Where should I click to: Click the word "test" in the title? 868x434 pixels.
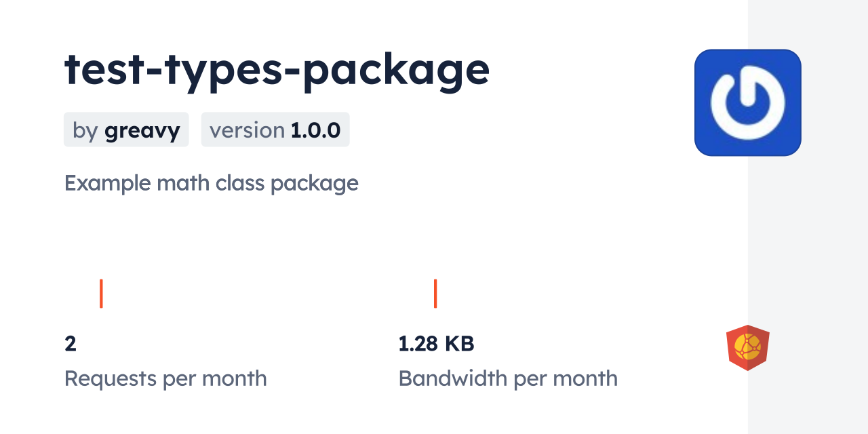(x=102, y=69)
